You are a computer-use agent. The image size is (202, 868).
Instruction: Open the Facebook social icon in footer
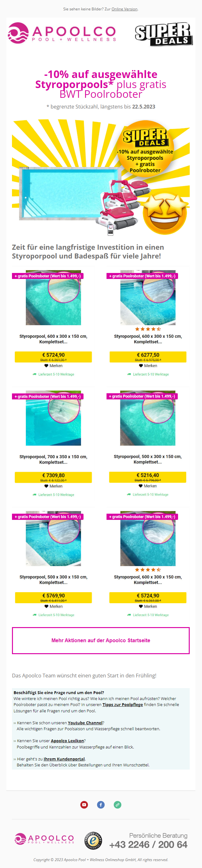(x=101, y=805)
